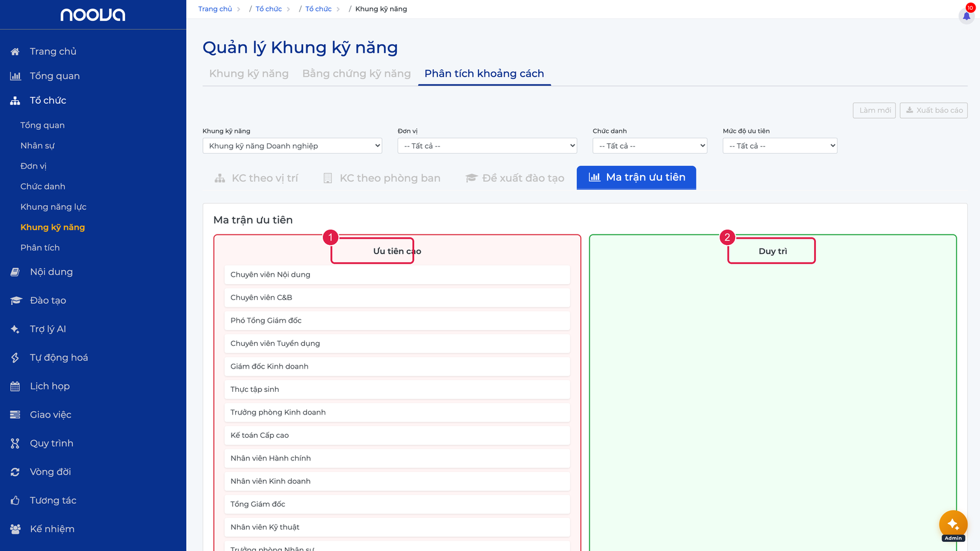Click the Tự động hoá lightning icon
Viewport: 980px width, 551px height.
(x=15, y=358)
